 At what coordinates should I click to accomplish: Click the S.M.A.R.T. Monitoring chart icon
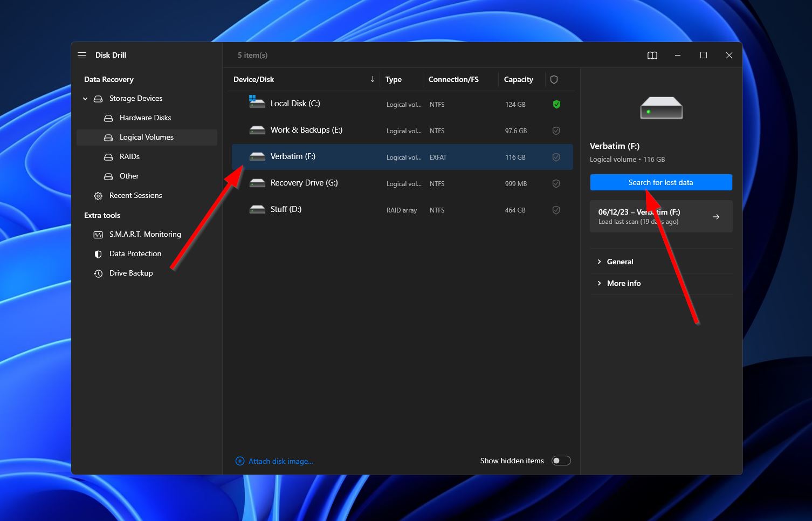coord(98,235)
